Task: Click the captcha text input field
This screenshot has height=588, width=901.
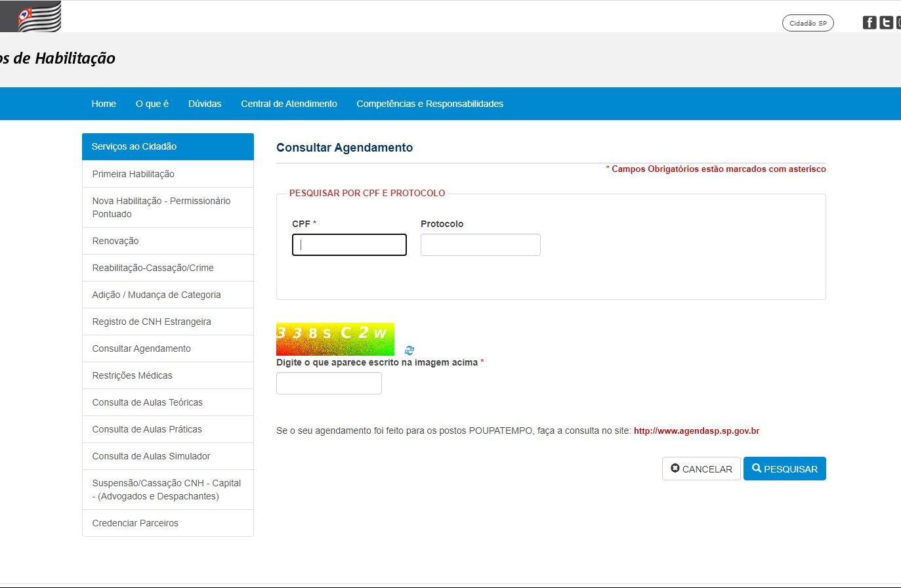Action: point(329,383)
